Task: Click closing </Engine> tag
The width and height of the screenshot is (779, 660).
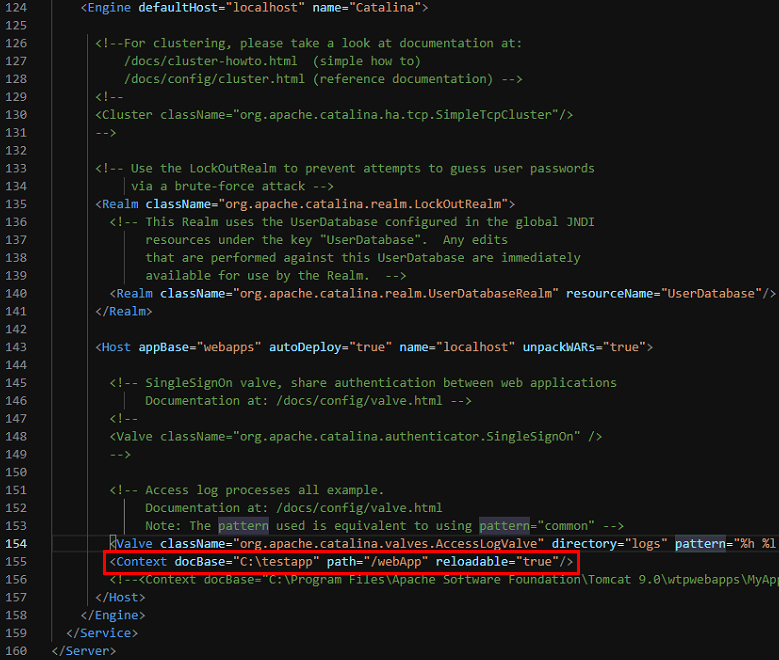Action: pyautogui.click(x=113, y=616)
